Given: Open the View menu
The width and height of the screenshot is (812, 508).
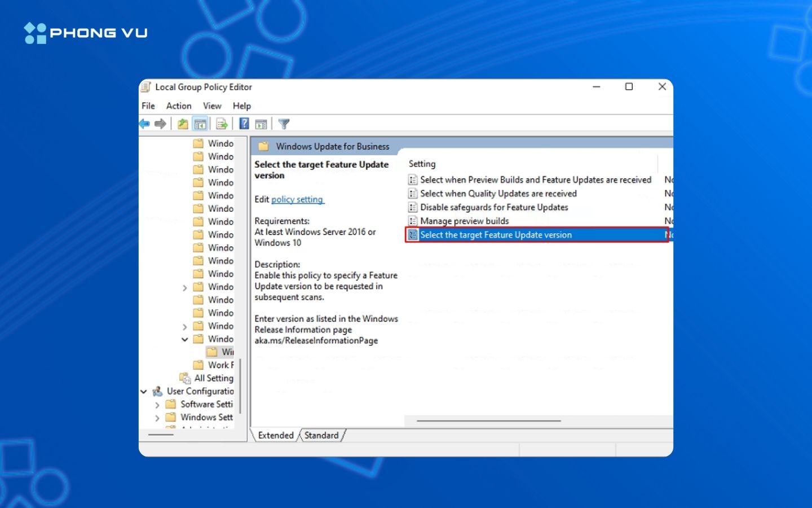Looking at the screenshot, I should [212, 106].
